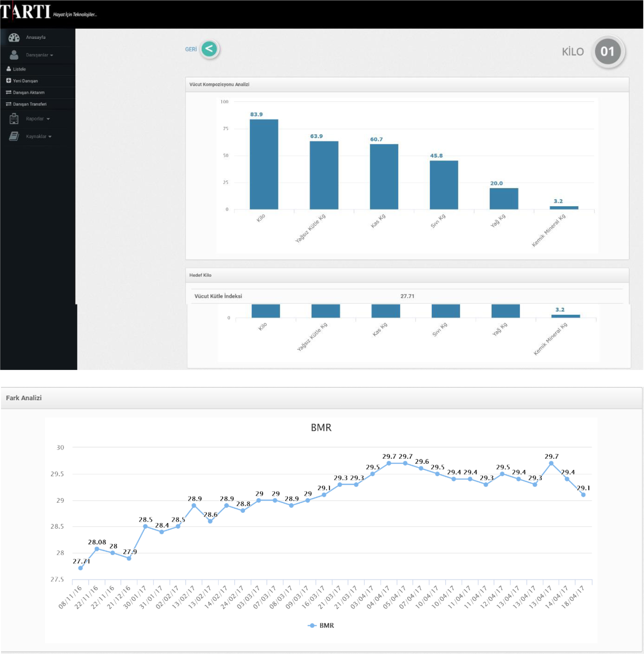Viewport: 644px width, 654px height.
Task: Click the BMR point labeled 27.9
Action: 129,558
